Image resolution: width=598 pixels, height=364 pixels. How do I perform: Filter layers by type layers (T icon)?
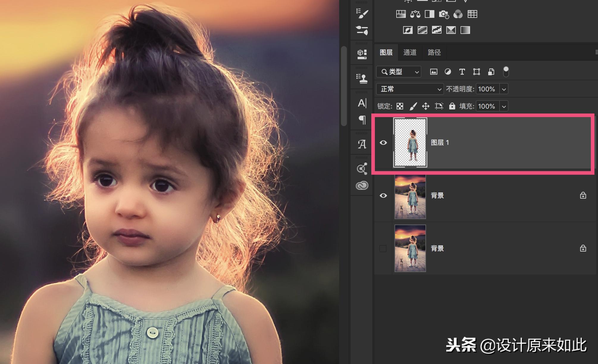coord(462,72)
